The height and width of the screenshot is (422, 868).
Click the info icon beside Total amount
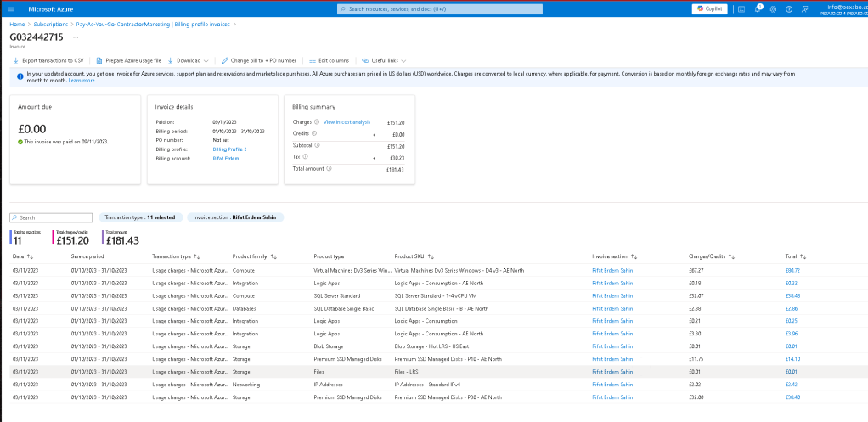[x=329, y=169]
